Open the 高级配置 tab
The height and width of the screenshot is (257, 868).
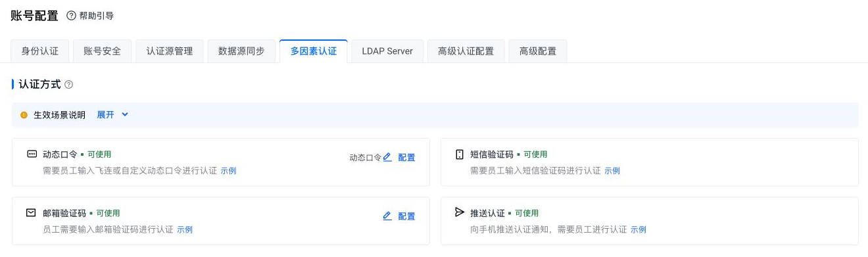(x=537, y=51)
